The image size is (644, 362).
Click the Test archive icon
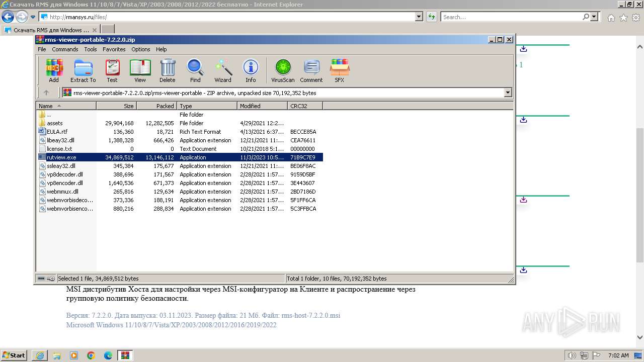click(112, 70)
